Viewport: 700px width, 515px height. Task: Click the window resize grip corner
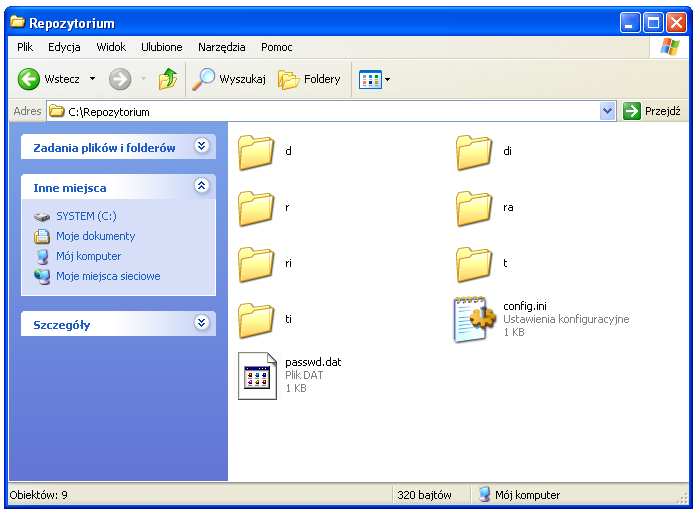(684, 498)
